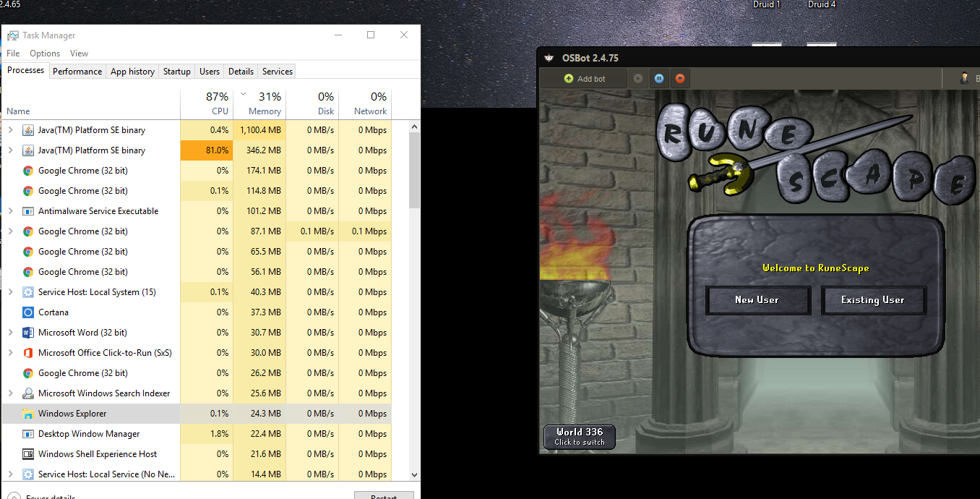
Task: Click the process list scrollbar up arrow
Action: point(414,127)
